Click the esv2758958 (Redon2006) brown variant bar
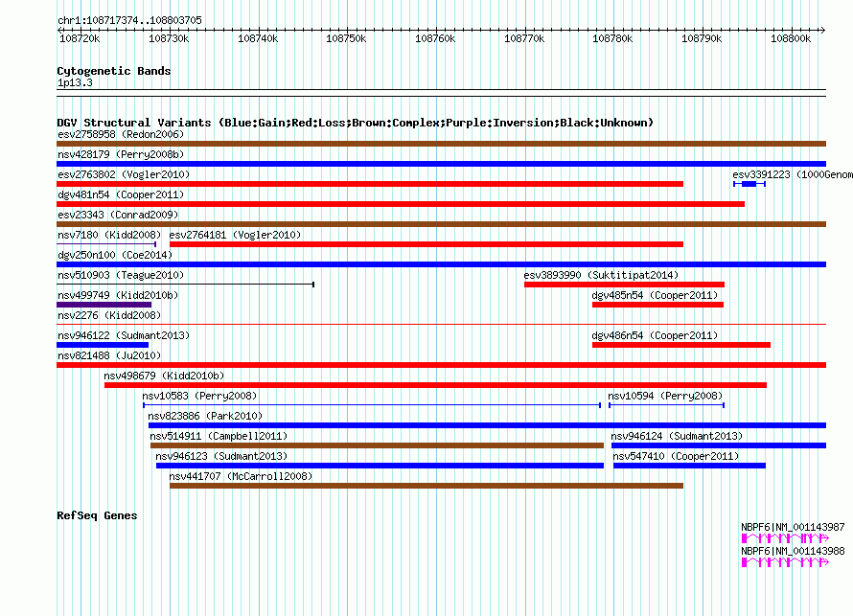Viewport: 853px width, 616px height. (441, 144)
